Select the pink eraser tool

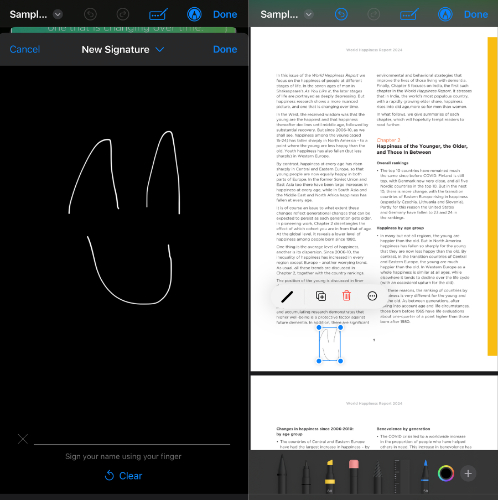[x=354, y=476]
